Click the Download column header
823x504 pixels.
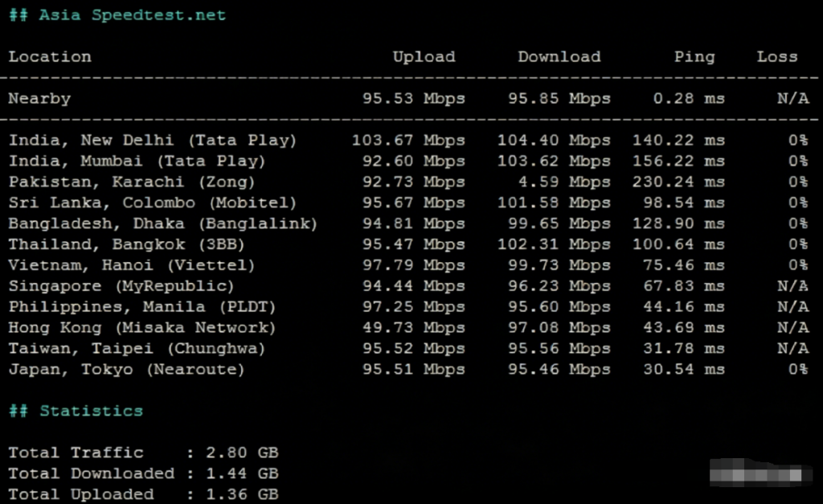[x=559, y=57]
